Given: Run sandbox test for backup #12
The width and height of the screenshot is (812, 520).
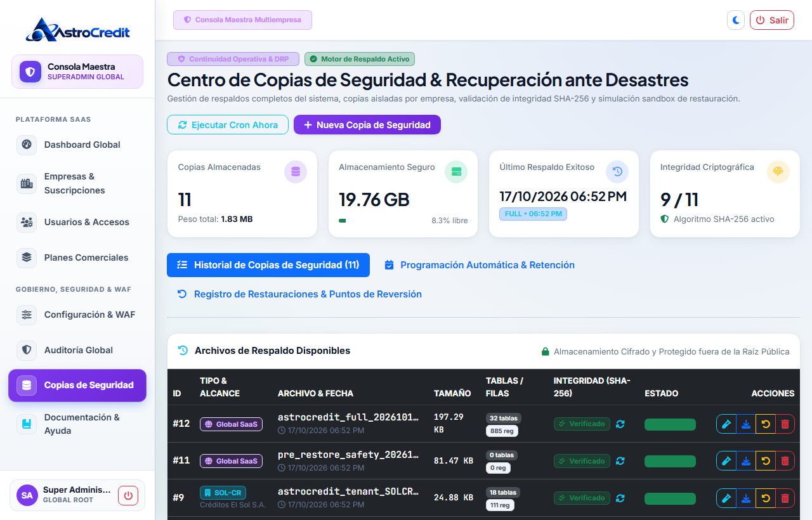Looking at the screenshot, I should [726, 424].
